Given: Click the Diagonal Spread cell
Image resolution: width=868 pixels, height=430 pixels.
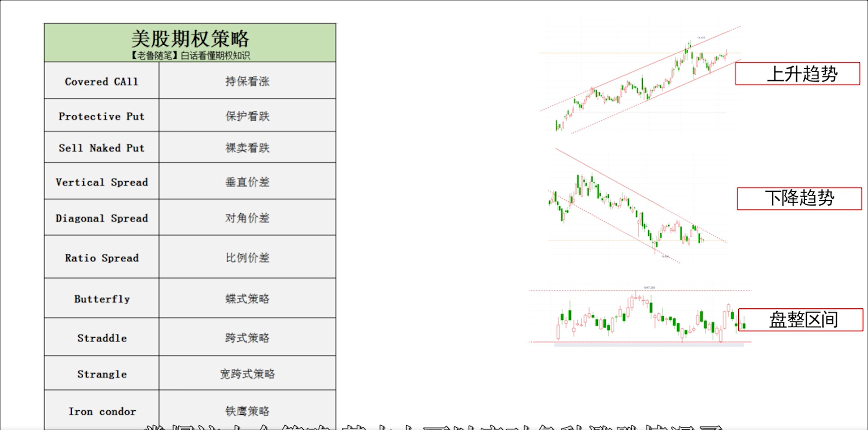Looking at the screenshot, I should click(x=102, y=217).
